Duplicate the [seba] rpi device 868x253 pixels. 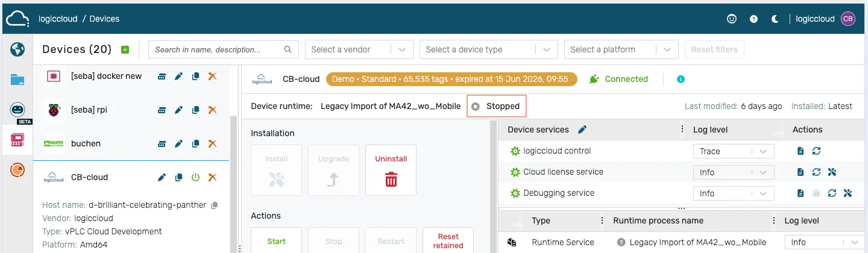(x=195, y=110)
